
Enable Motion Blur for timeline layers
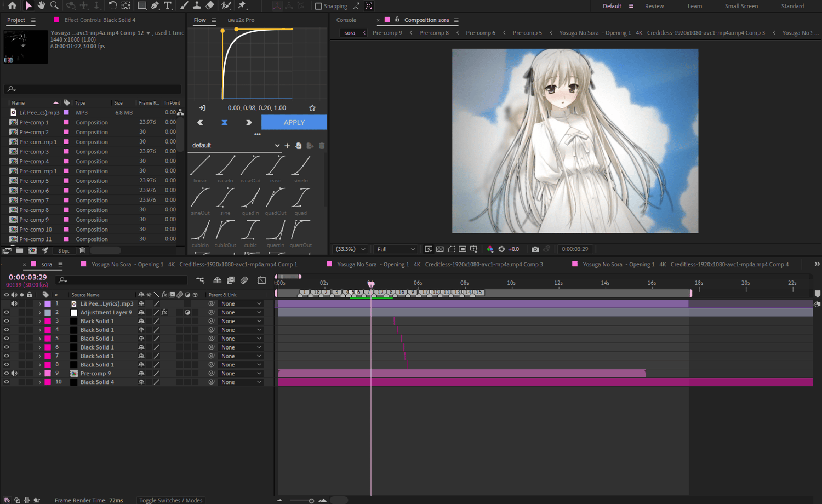[244, 280]
